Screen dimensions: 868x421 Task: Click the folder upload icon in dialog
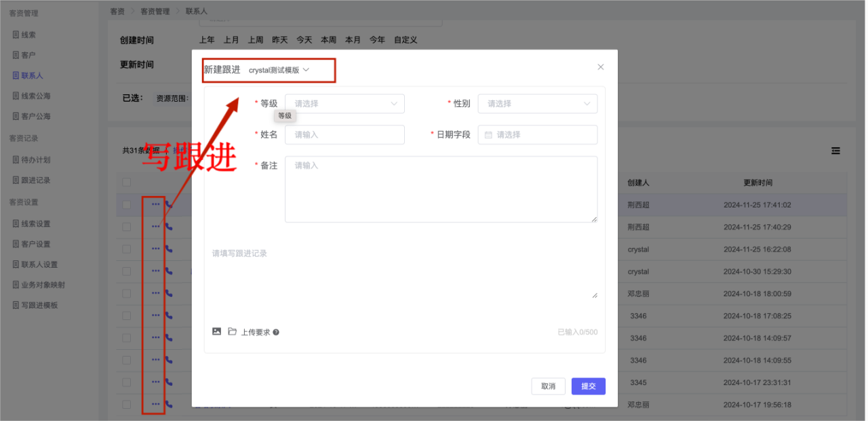(x=233, y=332)
